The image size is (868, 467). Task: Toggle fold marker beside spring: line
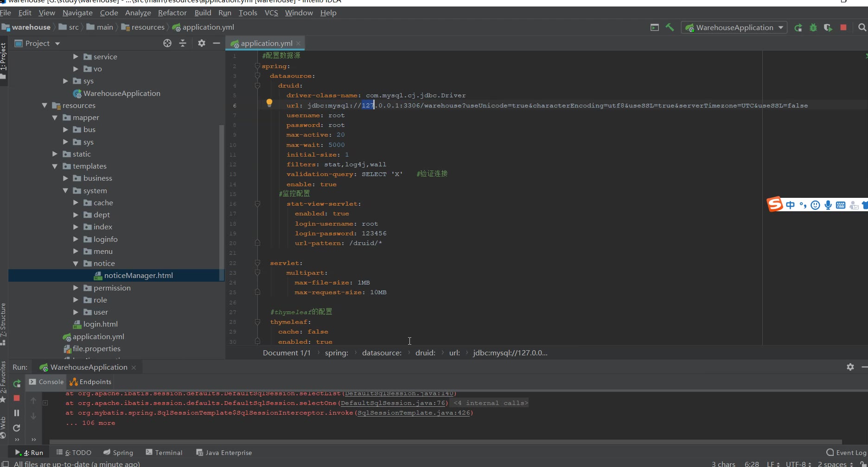pyautogui.click(x=257, y=66)
